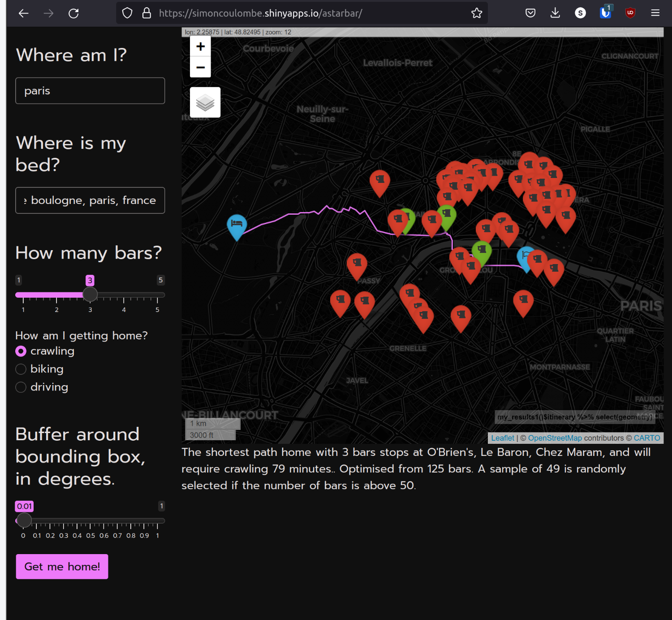Open the Pocket save icon

(530, 13)
